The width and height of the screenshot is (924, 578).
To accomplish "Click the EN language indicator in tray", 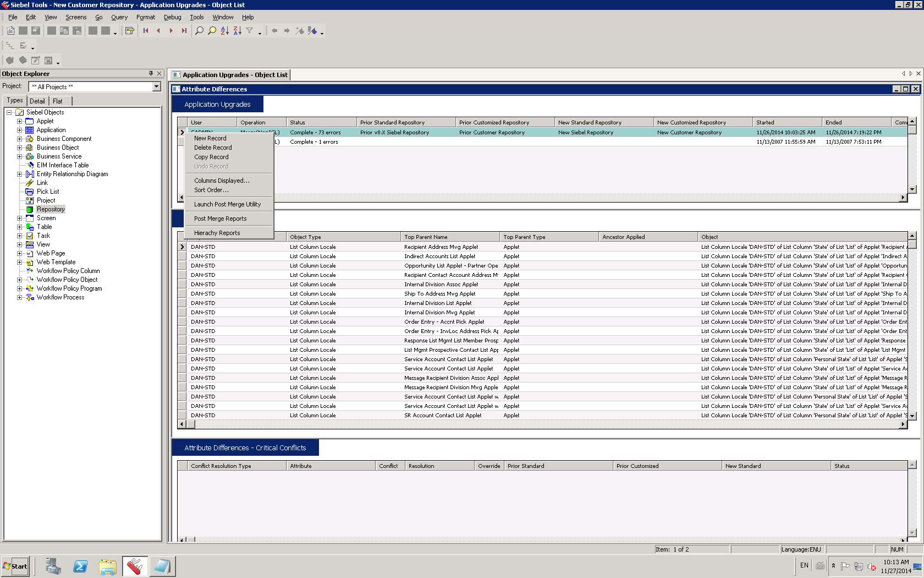I will point(804,565).
